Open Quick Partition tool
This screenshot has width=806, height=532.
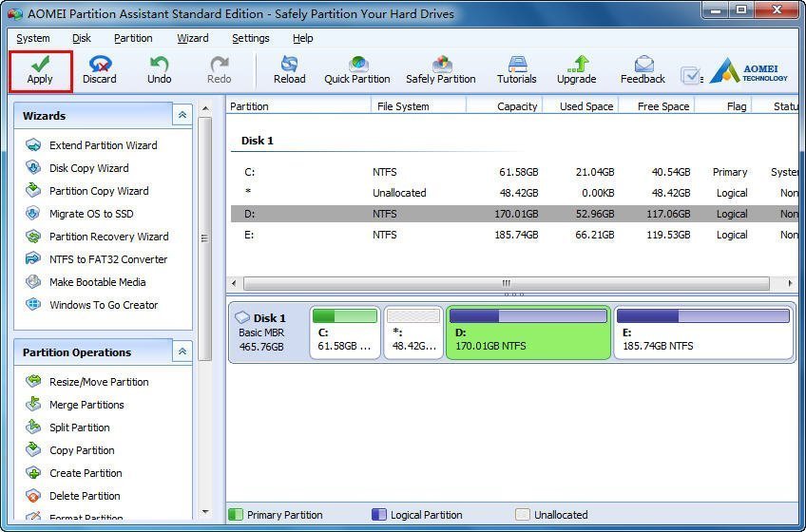click(x=357, y=71)
